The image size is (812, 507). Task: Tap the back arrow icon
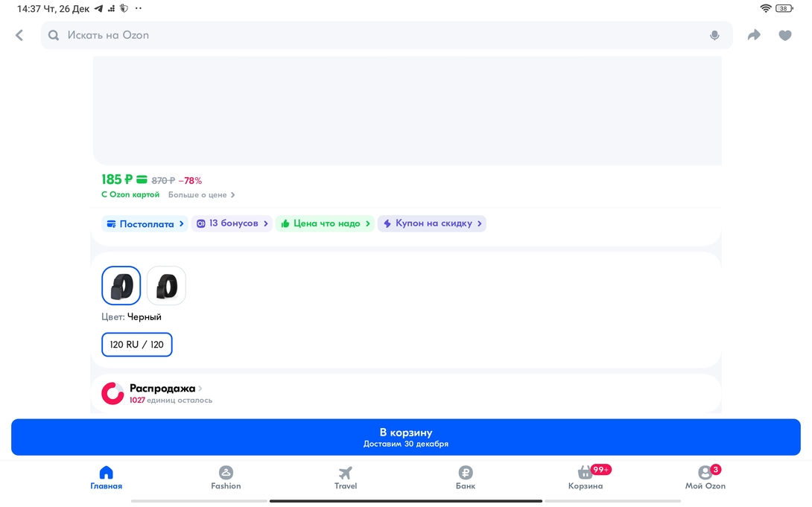click(19, 35)
